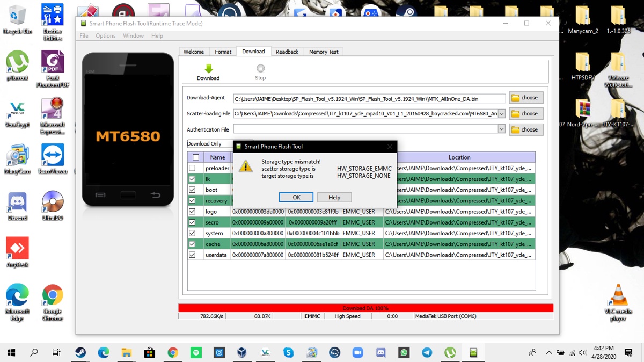Click the Download-Agent path field
Image resolution: width=644 pixels, height=362 pixels.
(x=369, y=99)
